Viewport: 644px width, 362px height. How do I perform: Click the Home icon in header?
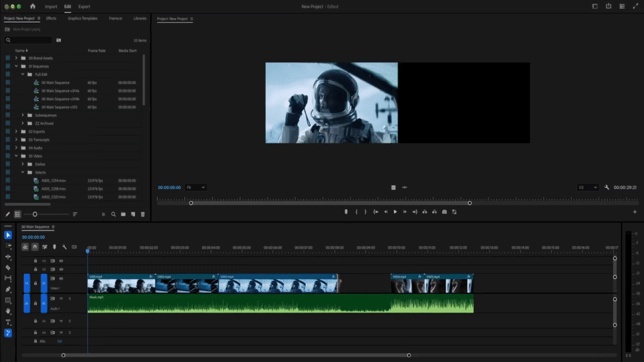coord(33,7)
